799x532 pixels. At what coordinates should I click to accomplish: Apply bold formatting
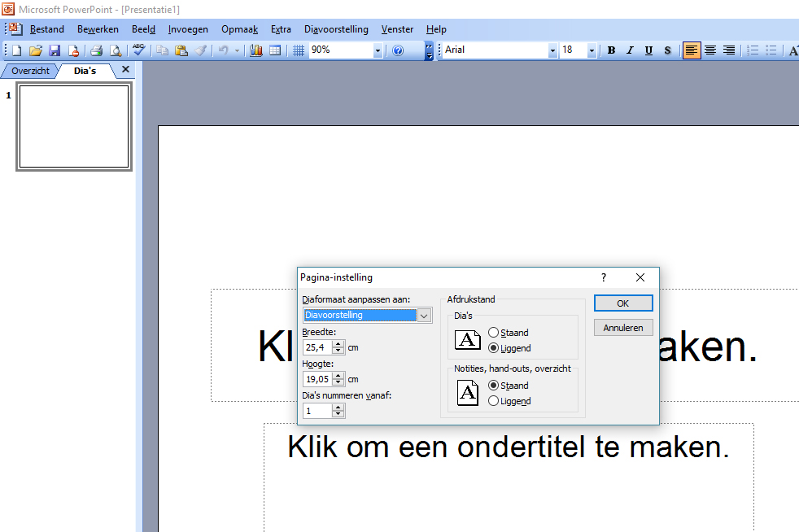[x=611, y=50]
